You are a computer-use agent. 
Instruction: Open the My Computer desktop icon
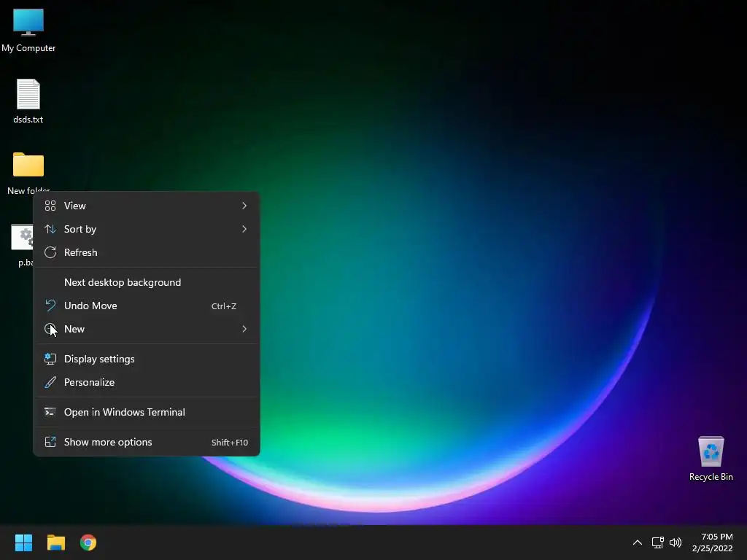click(28, 30)
